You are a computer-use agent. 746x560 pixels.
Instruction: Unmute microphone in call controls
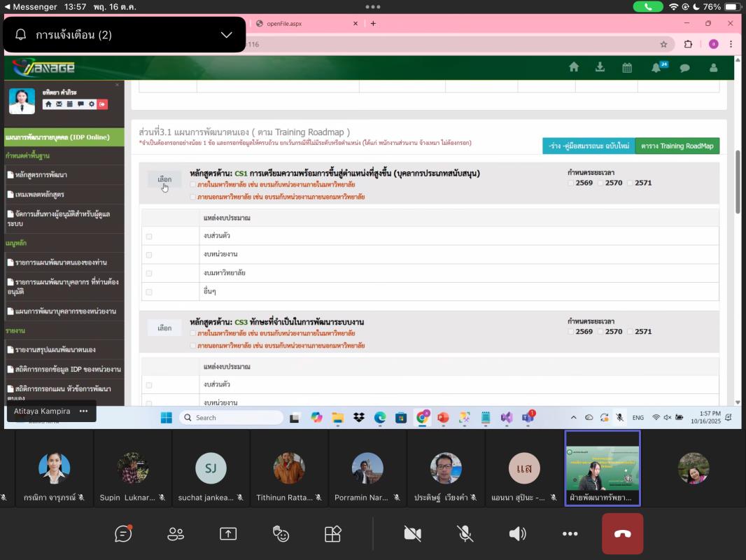[x=465, y=534]
